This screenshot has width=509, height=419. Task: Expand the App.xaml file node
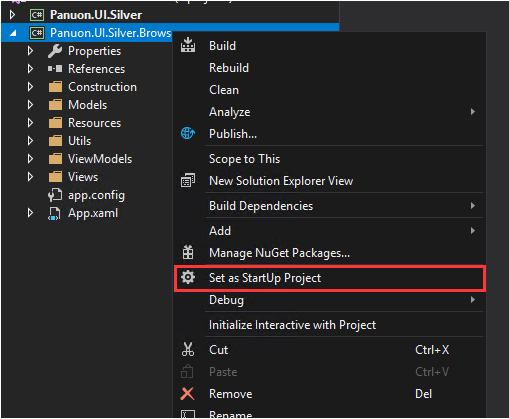tap(30, 213)
